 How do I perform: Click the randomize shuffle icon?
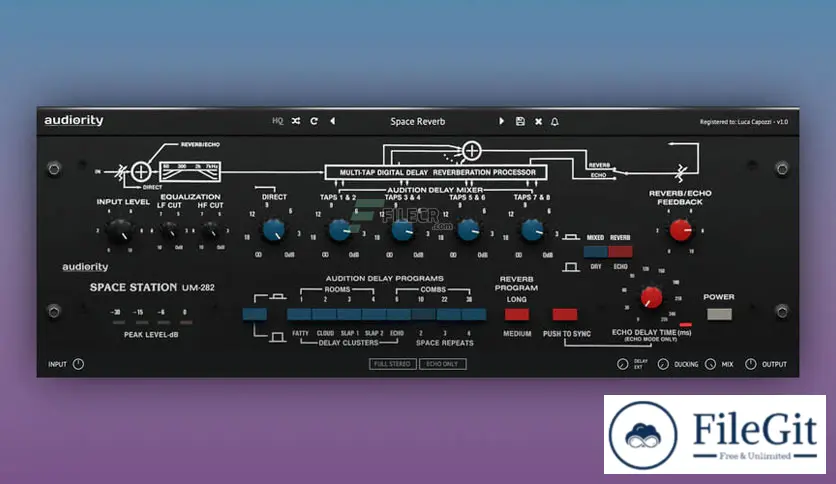point(296,121)
